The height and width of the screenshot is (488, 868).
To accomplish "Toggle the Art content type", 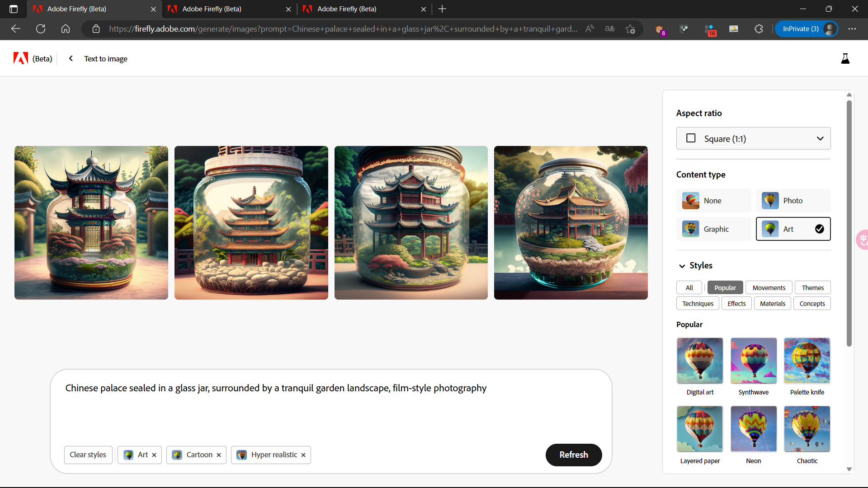I will coord(793,229).
